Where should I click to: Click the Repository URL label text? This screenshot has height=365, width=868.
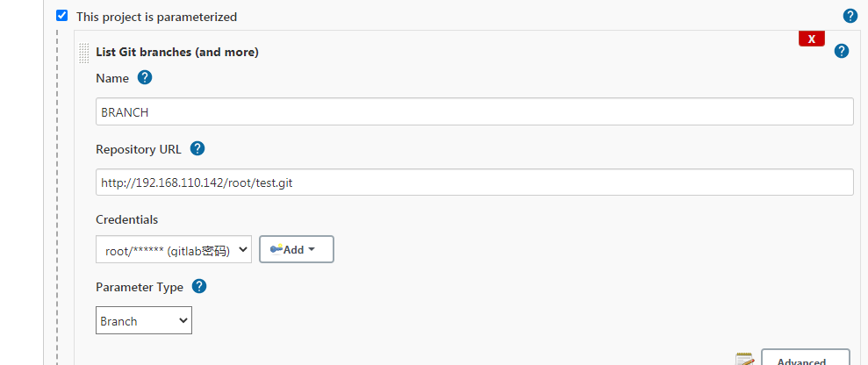139,149
